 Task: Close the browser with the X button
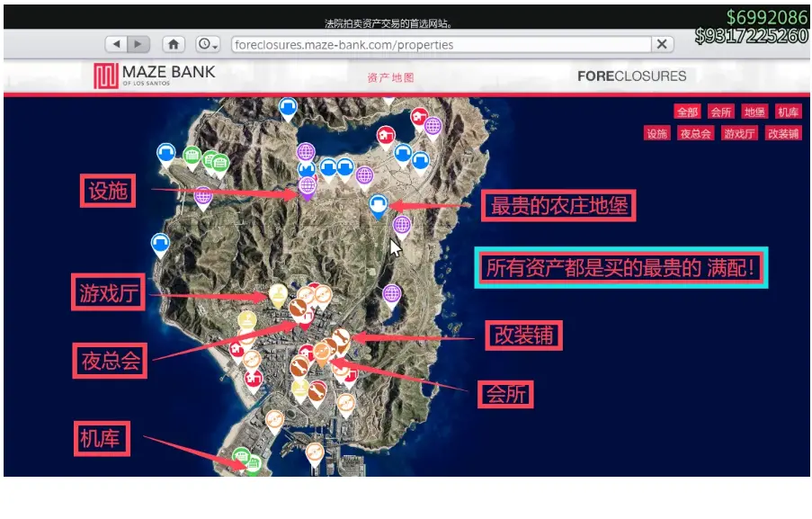pyautogui.click(x=662, y=44)
